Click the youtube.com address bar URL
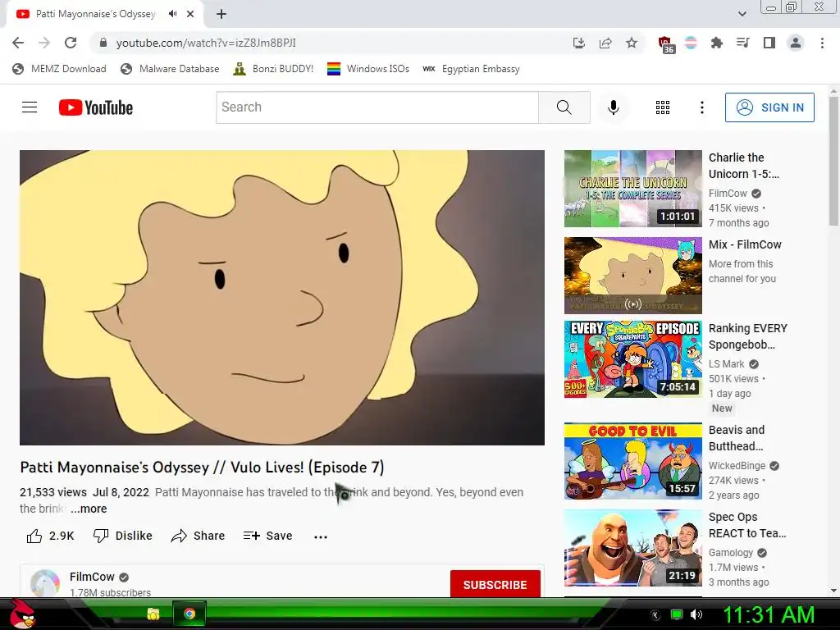The height and width of the screenshot is (630, 840). [206, 43]
